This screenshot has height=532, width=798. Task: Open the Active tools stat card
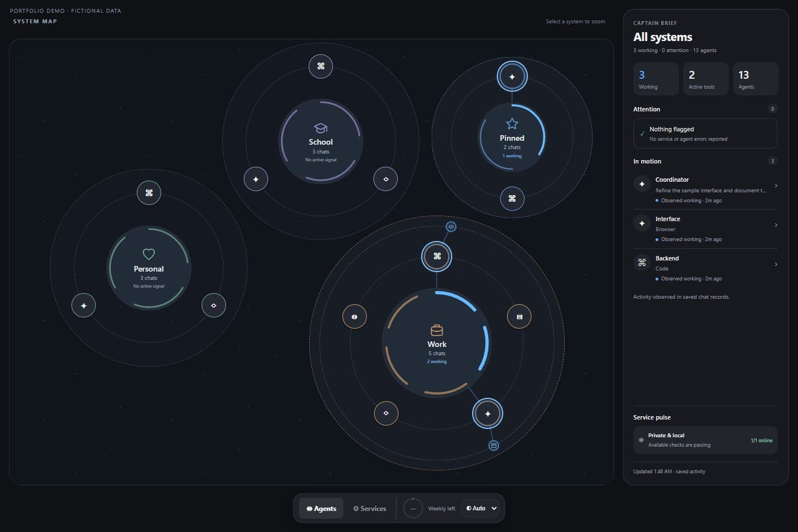tap(706, 79)
